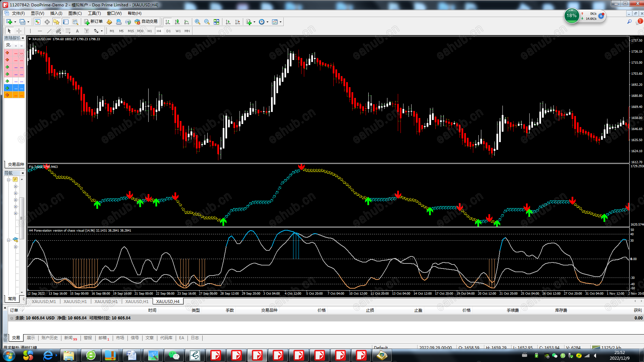Switch to the 账户历史 tab
The image size is (644, 362).
click(x=49, y=338)
